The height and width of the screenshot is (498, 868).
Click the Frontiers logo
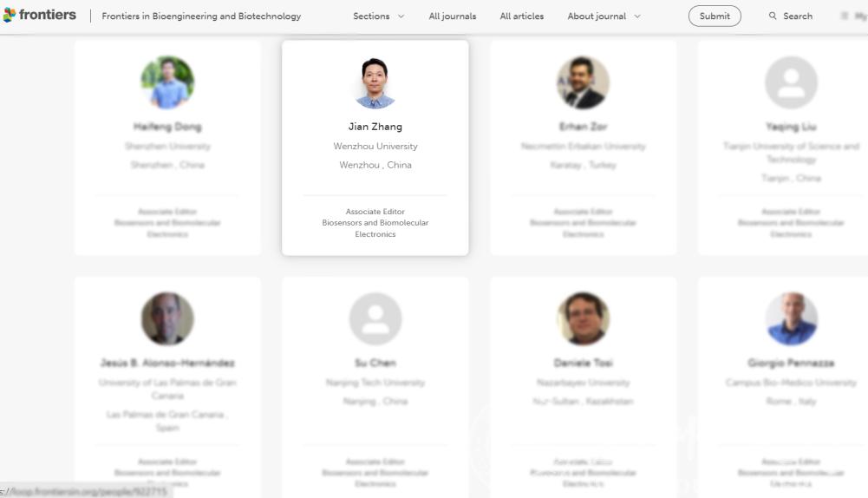click(x=40, y=16)
